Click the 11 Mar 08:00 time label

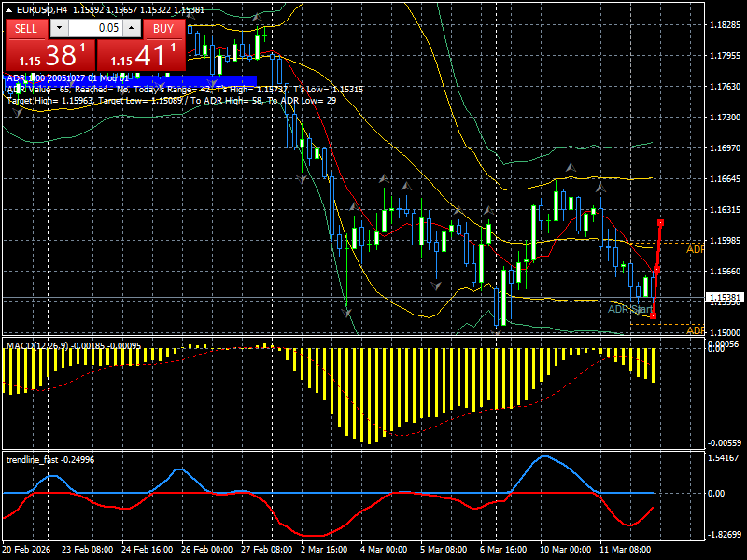pyautogui.click(x=625, y=550)
